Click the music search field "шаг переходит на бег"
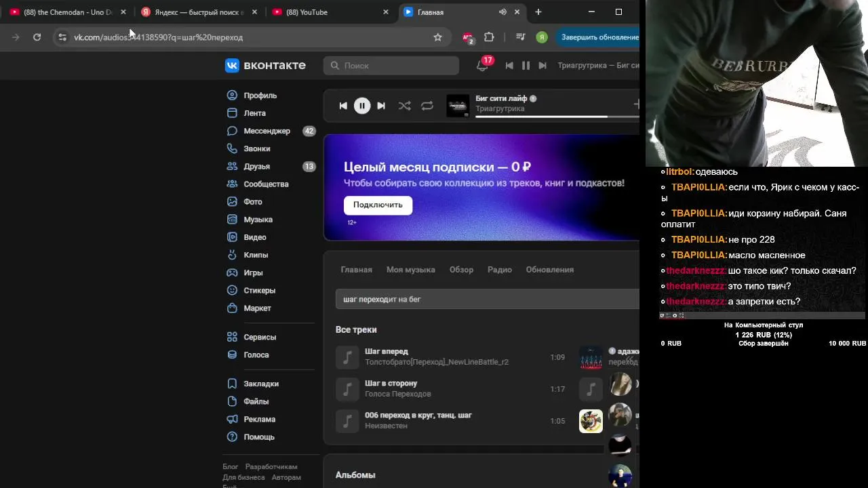 (x=488, y=299)
